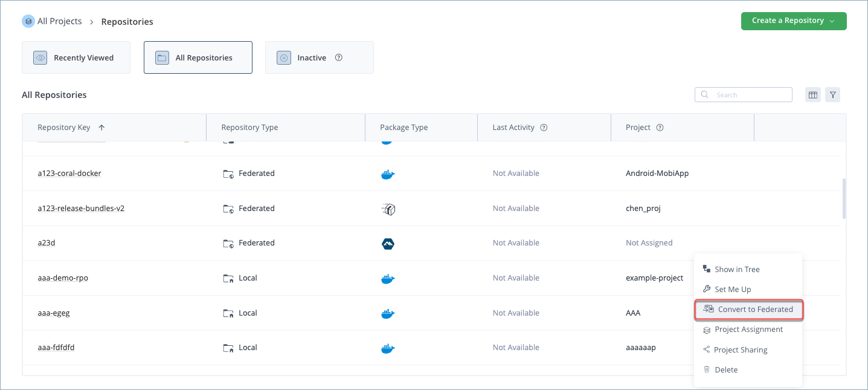Click the vertical scrollbar of the repository table
Viewport: 868px width, 390px height.
(844, 198)
